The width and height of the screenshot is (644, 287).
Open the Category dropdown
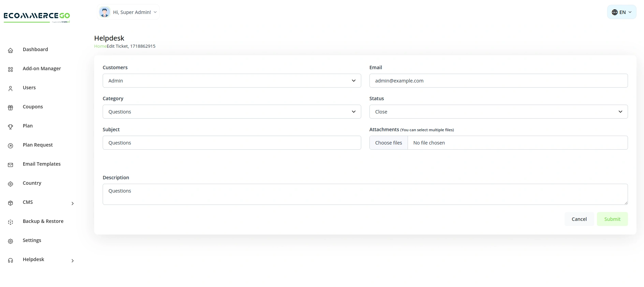[x=232, y=112]
